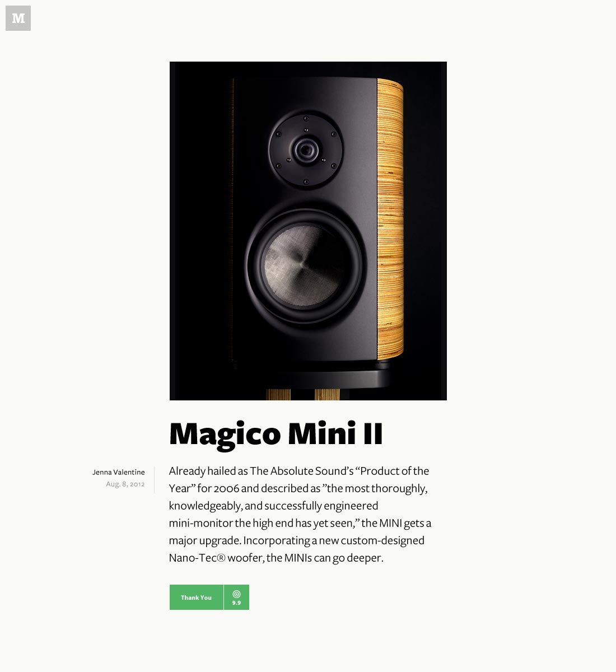Screen dimensions: 616x672
Task: Open the author name Jenna Valentine
Action: click(x=119, y=472)
